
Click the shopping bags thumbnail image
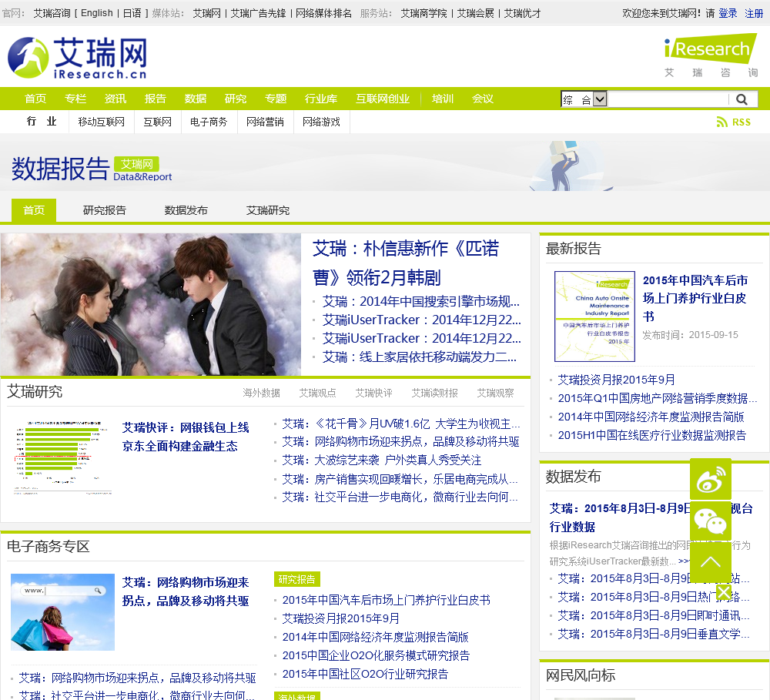63,612
